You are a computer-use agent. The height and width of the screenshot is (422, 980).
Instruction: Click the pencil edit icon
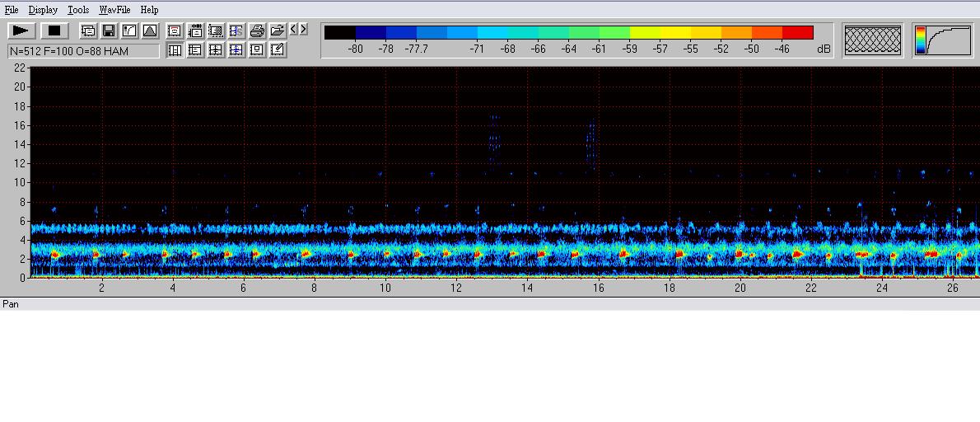(278, 49)
